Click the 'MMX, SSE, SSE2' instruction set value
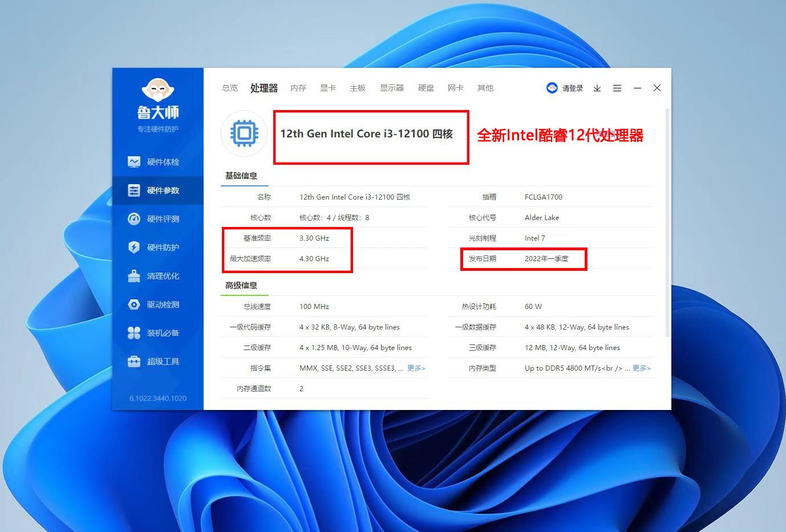The width and height of the screenshot is (786, 532). pos(351,368)
